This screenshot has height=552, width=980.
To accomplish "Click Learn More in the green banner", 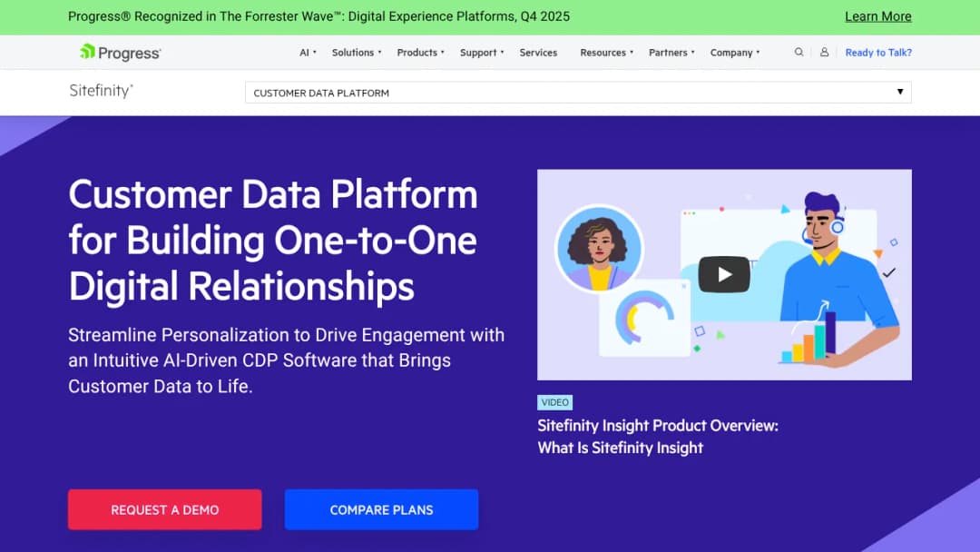I will [878, 17].
